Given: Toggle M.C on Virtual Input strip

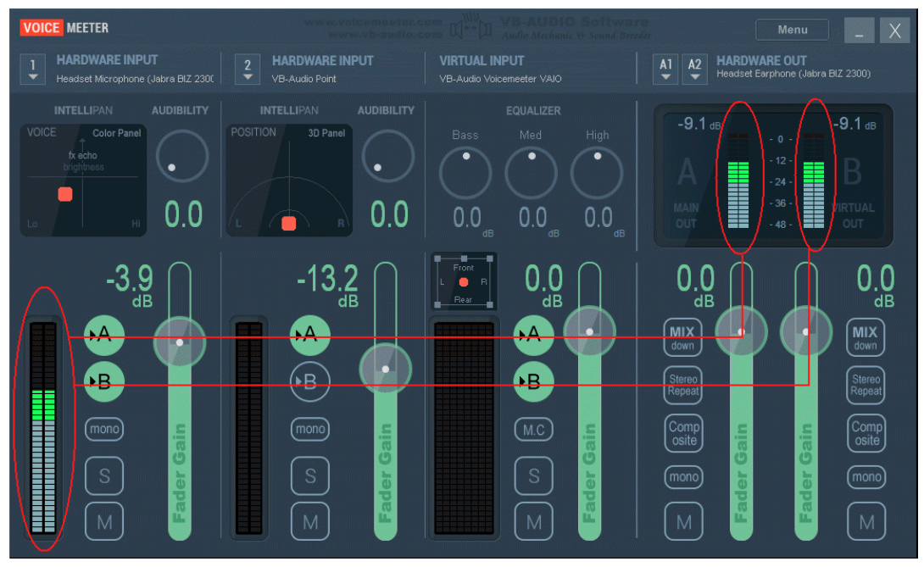Looking at the screenshot, I should point(533,430).
